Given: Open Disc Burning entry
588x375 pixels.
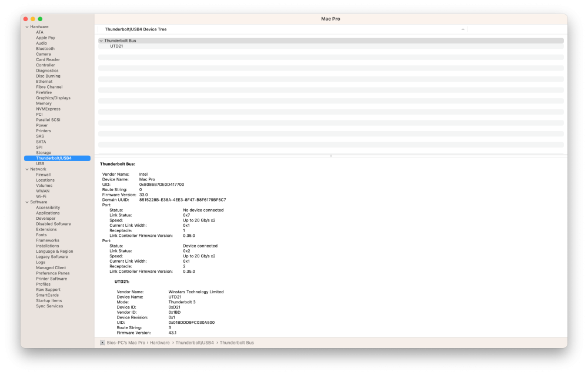Looking at the screenshot, I should tap(48, 76).
